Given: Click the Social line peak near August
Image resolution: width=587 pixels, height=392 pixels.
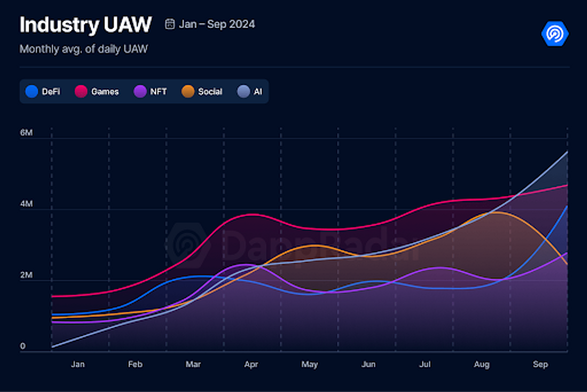Looking at the screenshot, I should click(x=495, y=212).
